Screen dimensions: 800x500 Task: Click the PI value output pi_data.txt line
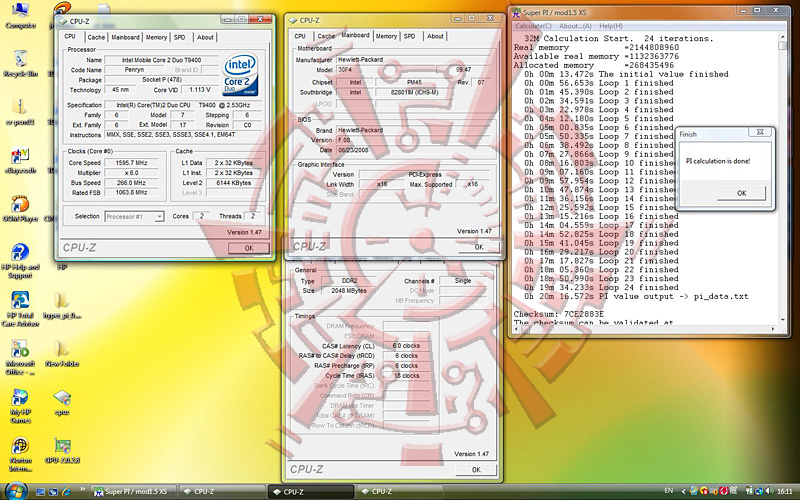(x=636, y=296)
